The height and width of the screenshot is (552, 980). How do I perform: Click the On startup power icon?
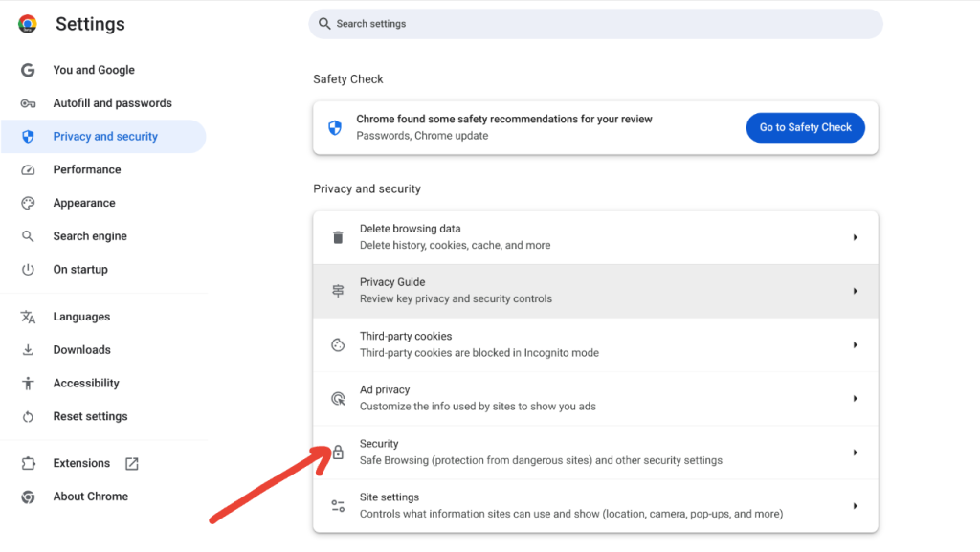pyautogui.click(x=26, y=269)
